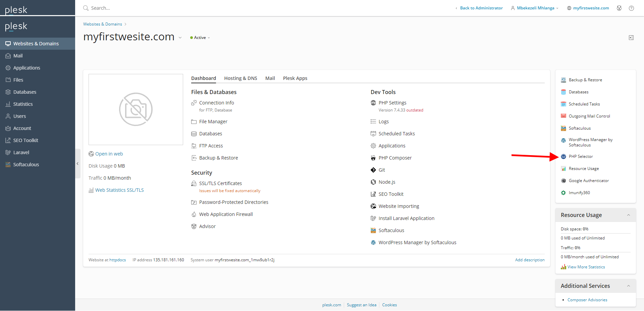644x311 pixels.
Task: Click the PHP Composer icon
Action: 373,158
